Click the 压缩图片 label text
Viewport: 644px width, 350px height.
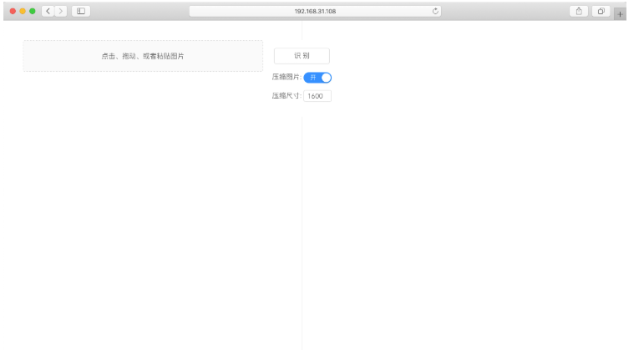click(286, 78)
